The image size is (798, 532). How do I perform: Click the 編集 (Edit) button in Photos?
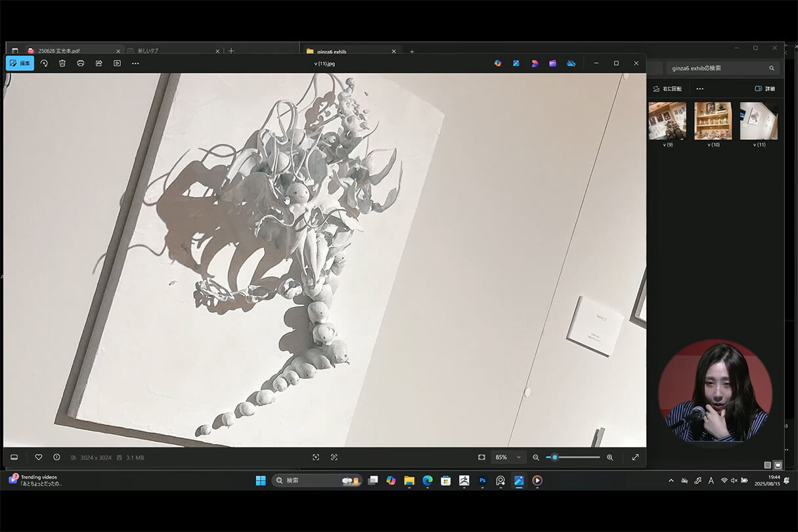tap(20, 63)
